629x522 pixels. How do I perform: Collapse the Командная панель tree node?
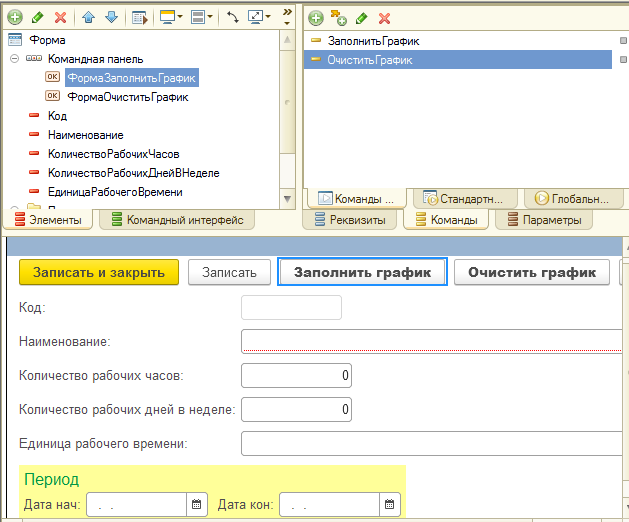click(x=14, y=59)
